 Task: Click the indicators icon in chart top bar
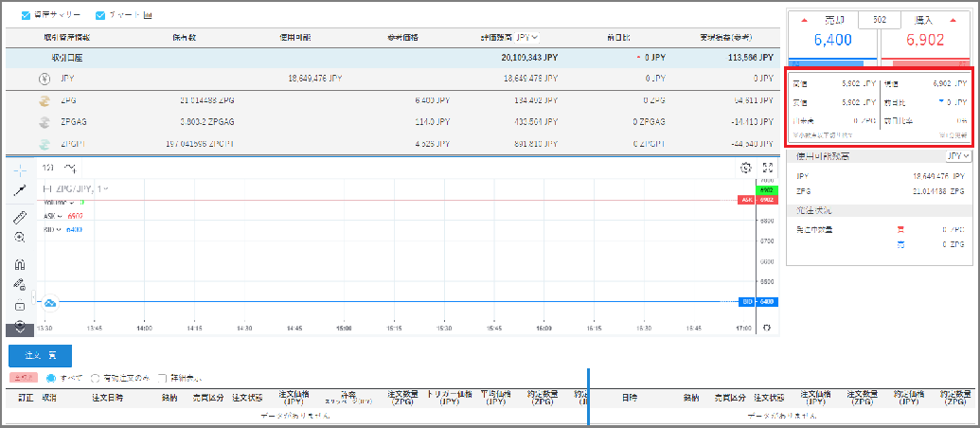coord(71,168)
